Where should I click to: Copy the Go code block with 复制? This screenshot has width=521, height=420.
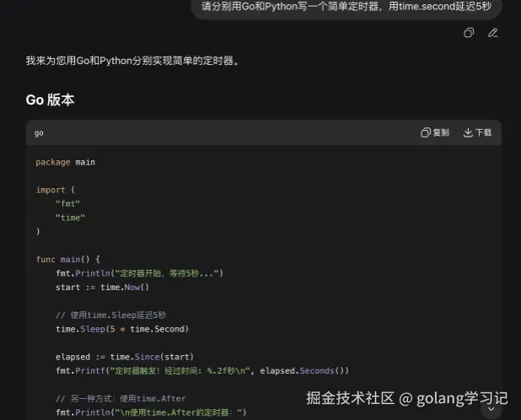[x=435, y=132]
